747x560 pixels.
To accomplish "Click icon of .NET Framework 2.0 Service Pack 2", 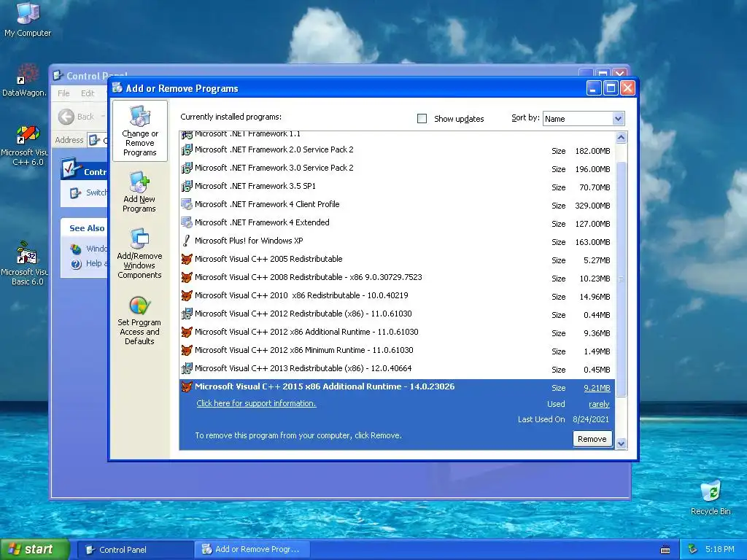I will point(187,150).
